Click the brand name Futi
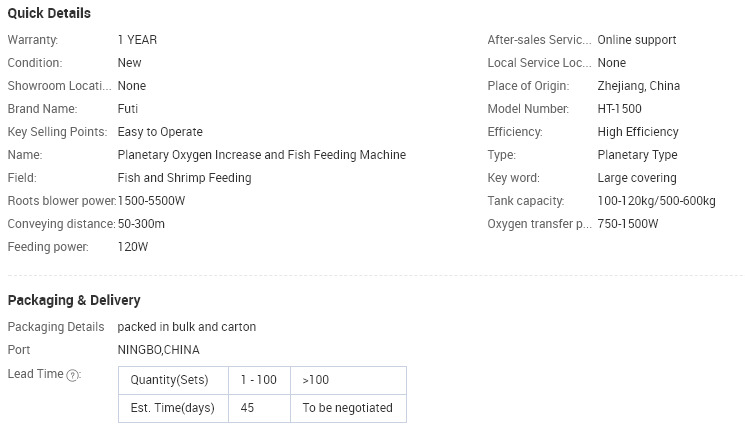This screenshot has width=745, height=425. [128, 108]
